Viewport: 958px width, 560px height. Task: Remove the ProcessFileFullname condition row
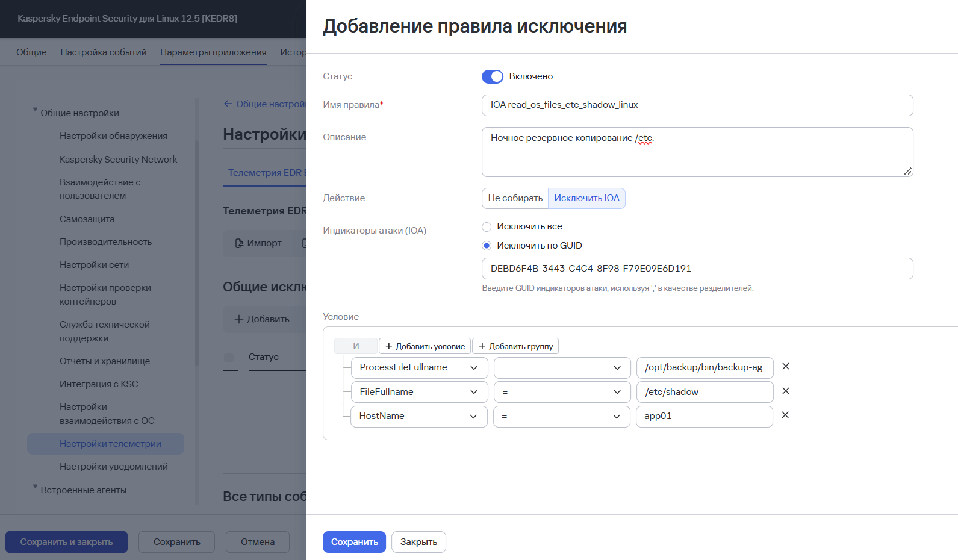point(785,367)
